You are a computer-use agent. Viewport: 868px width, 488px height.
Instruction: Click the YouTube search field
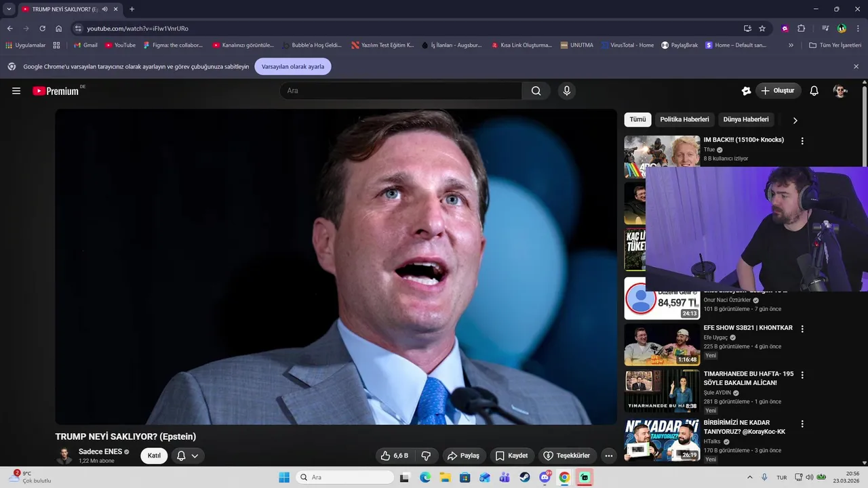tap(401, 91)
